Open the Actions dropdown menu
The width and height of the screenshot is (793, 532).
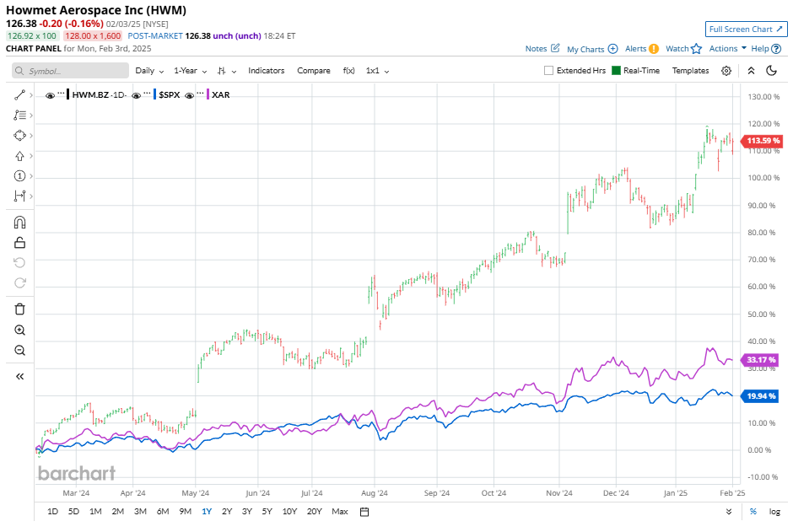[727, 49]
